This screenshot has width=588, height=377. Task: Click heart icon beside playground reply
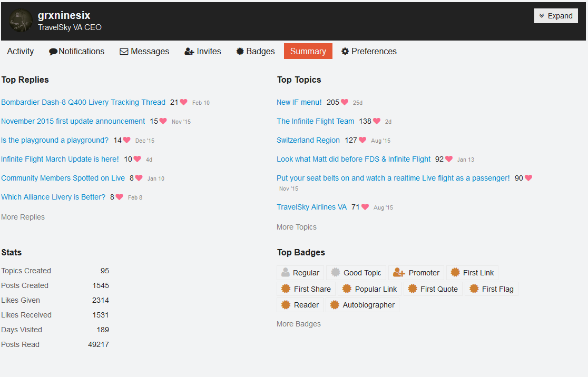127,140
